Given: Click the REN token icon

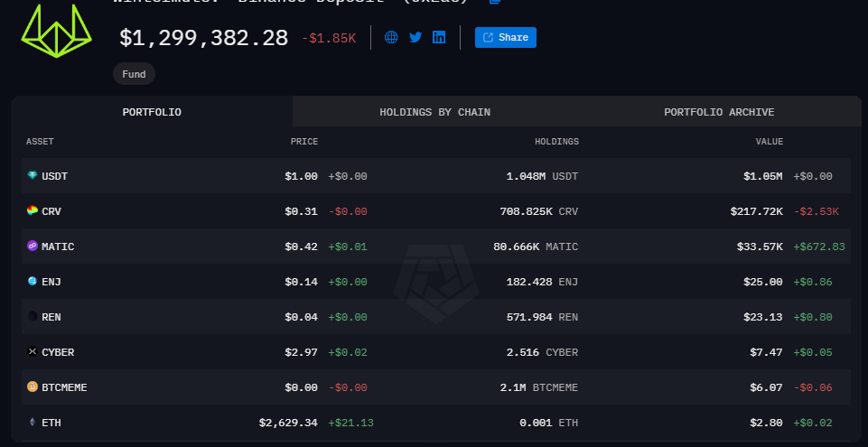Looking at the screenshot, I should [x=33, y=316].
